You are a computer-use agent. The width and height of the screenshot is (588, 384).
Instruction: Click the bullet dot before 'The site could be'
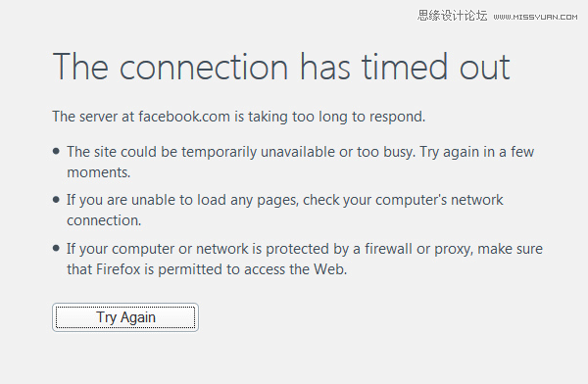(56, 151)
